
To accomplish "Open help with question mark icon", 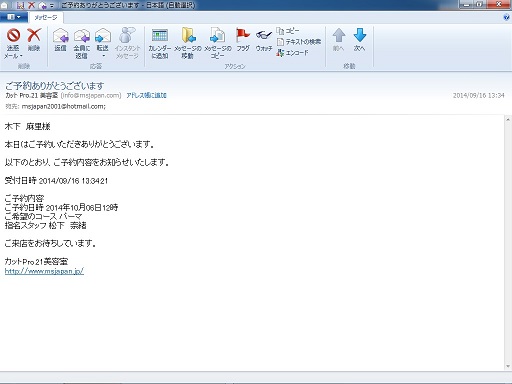I will 506,17.
